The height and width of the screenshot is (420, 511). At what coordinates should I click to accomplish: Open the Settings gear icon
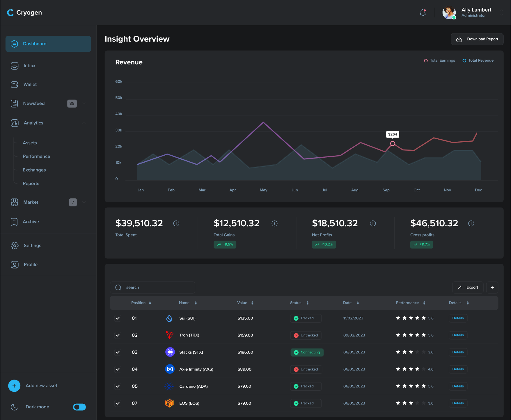point(15,245)
